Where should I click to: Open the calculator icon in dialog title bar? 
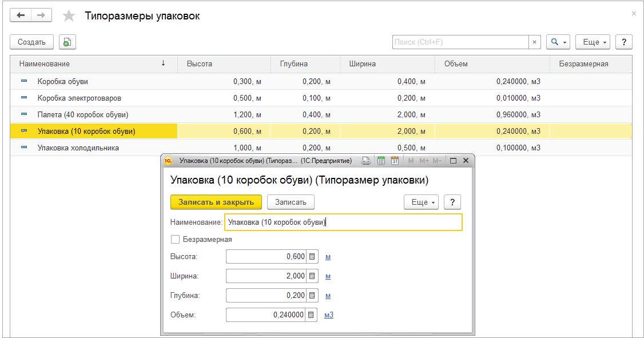pos(381,161)
